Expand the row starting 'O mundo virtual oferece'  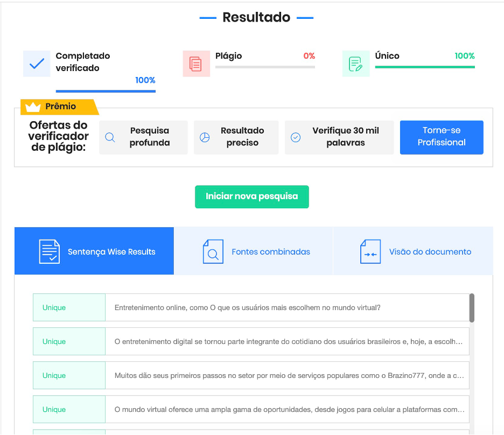(x=286, y=410)
